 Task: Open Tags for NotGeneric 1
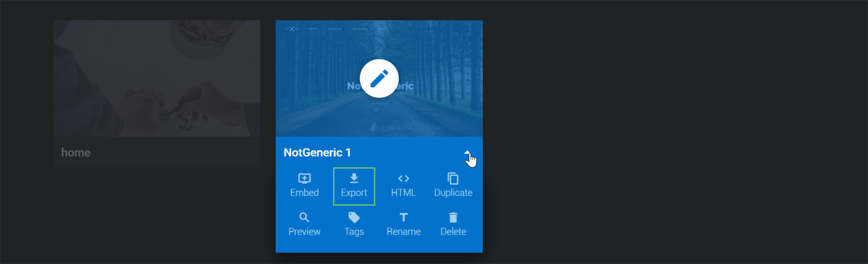354,224
